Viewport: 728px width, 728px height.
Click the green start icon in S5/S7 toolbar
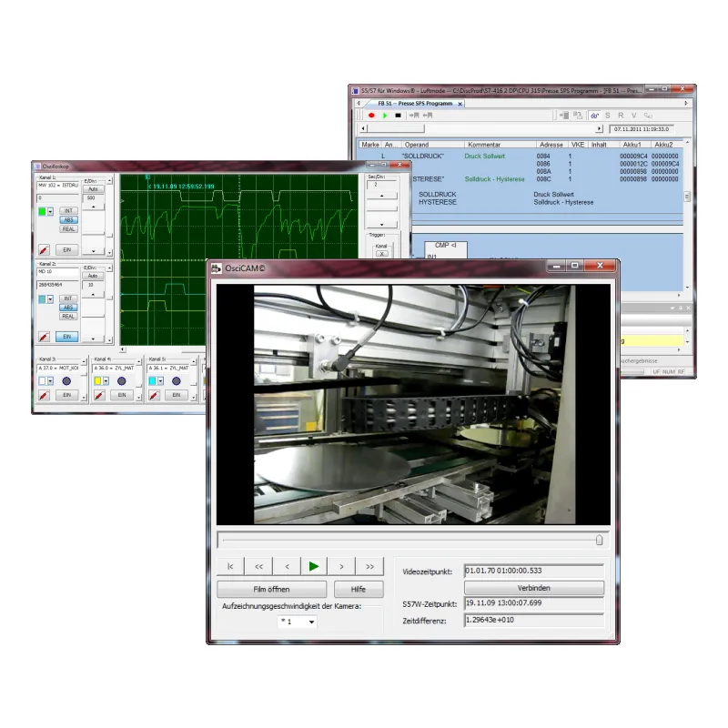[x=385, y=116]
